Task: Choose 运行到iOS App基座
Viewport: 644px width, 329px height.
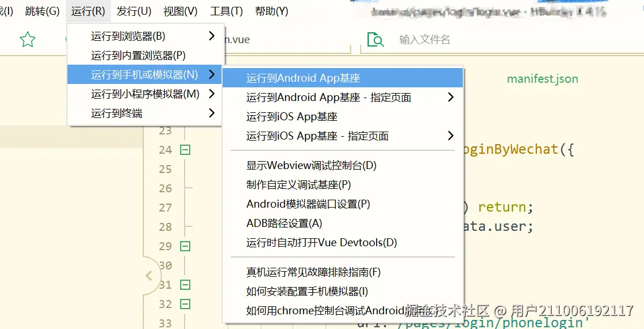Action: coord(343,117)
